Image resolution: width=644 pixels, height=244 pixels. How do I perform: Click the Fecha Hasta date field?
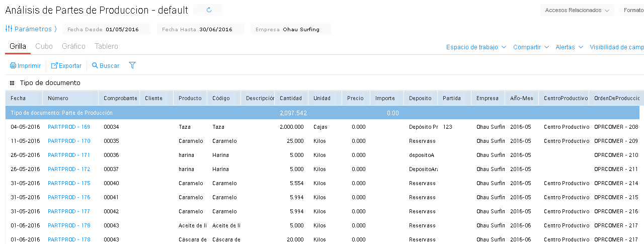coord(215,29)
